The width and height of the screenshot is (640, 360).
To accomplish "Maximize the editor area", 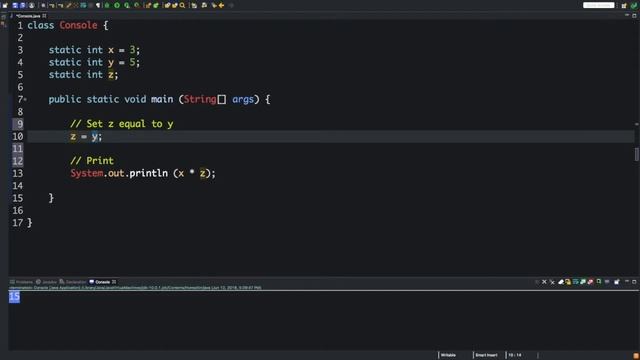I will click(x=634, y=16).
